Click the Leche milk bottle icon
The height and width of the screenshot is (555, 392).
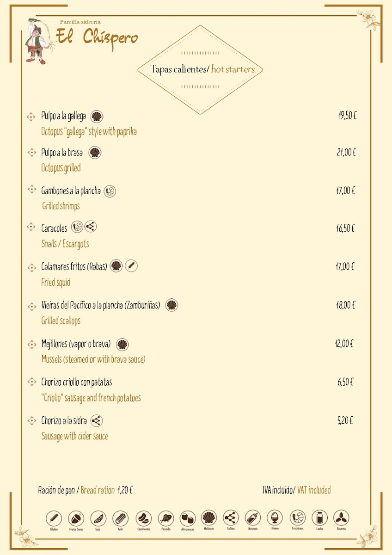[x=319, y=518]
